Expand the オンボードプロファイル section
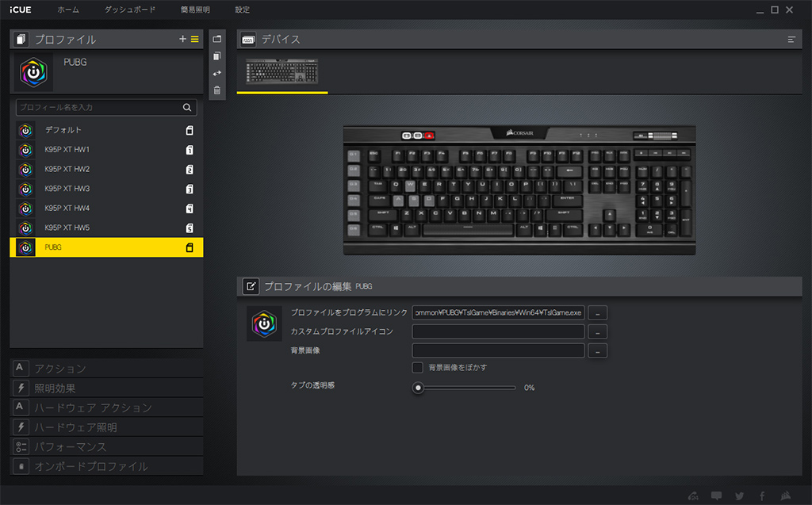This screenshot has width=812, height=505. pyautogui.click(x=107, y=466)
